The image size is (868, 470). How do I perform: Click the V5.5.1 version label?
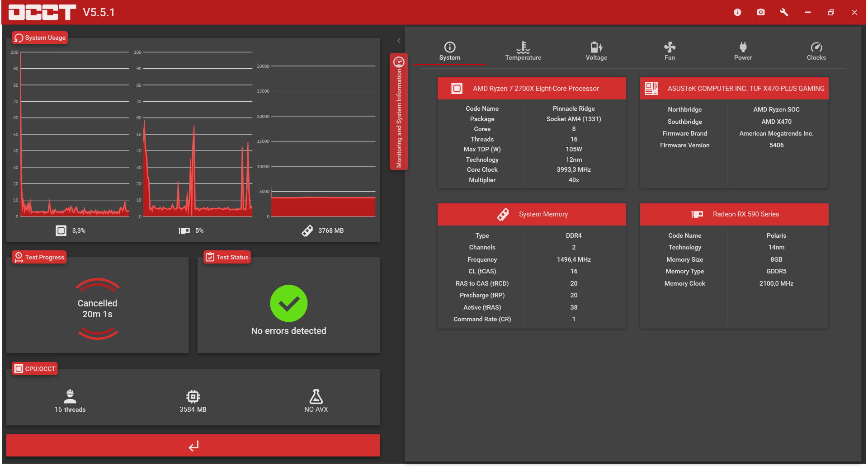pos(99,13)
